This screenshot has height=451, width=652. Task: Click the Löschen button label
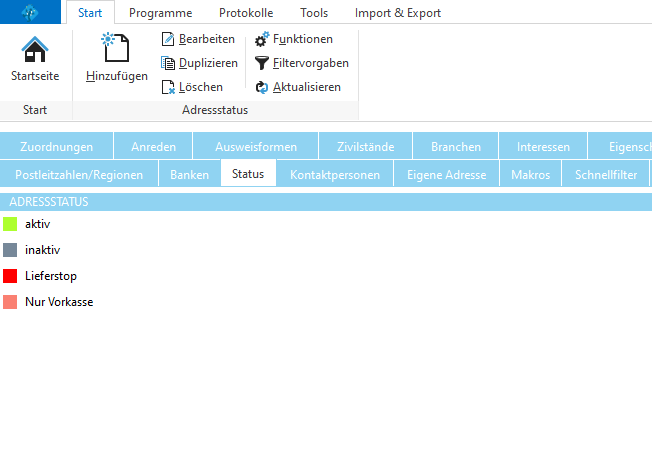pos(201,87)
